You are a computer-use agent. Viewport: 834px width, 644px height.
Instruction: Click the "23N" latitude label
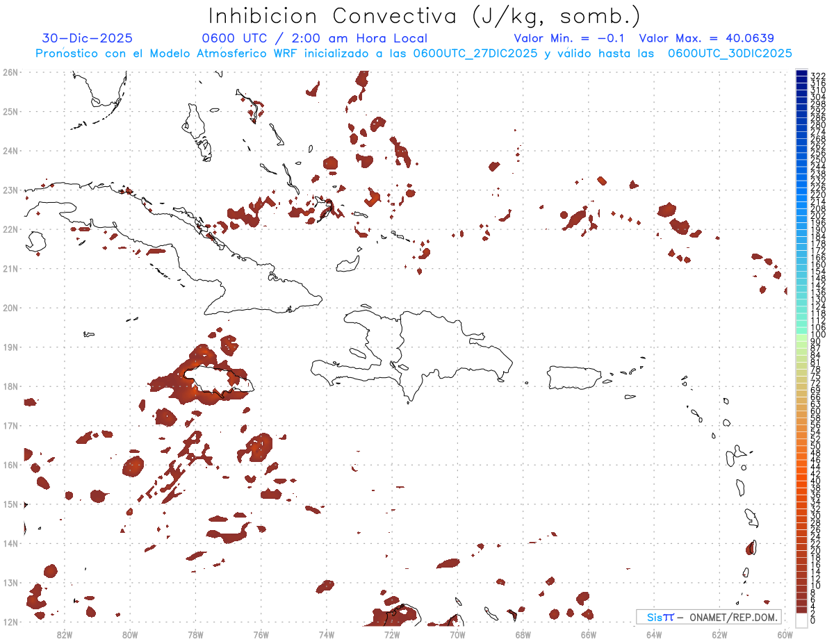[x=10, y=190]
